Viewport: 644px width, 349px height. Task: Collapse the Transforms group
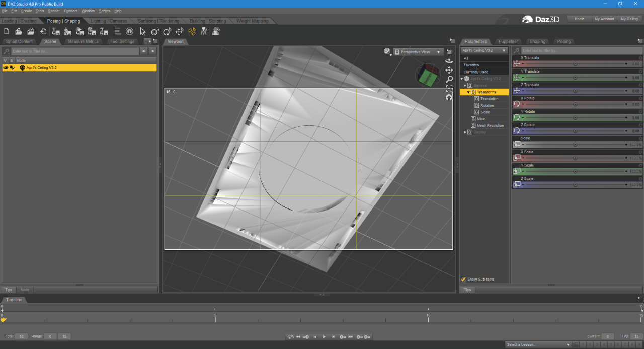[468, 92]
